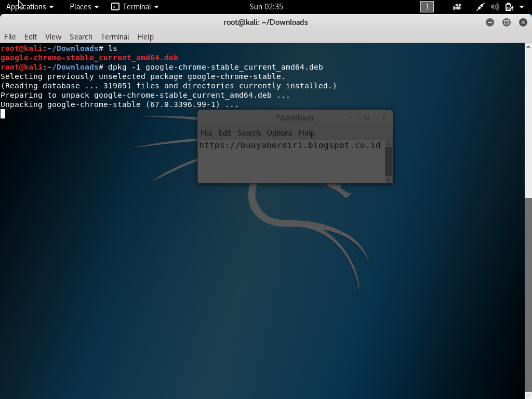The image size is (532, 399).
Task: Open the Edit menu in Leafpad
Action: point(224,133)
